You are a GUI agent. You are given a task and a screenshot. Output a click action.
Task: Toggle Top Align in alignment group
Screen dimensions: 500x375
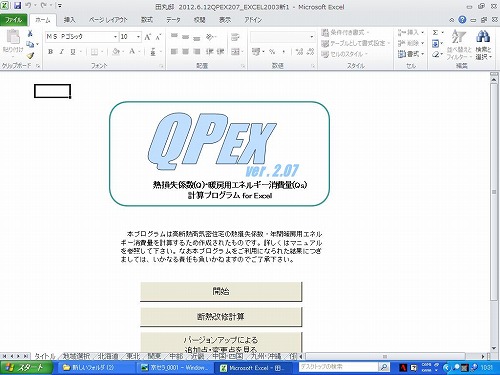tap(174, 37)
